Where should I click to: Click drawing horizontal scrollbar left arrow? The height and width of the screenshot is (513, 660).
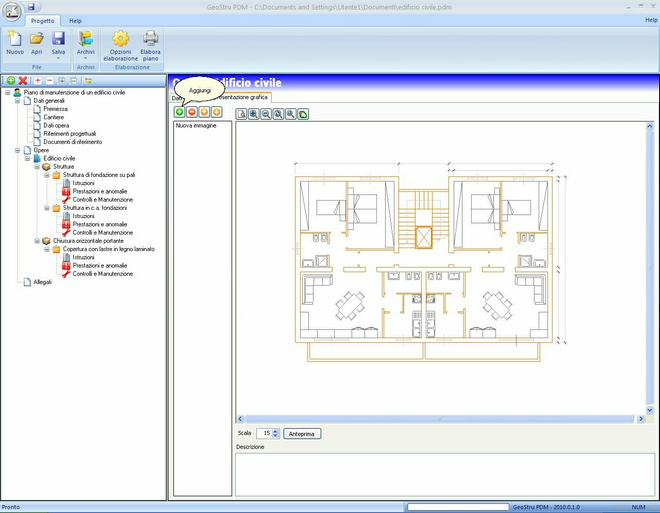[240, 419]
